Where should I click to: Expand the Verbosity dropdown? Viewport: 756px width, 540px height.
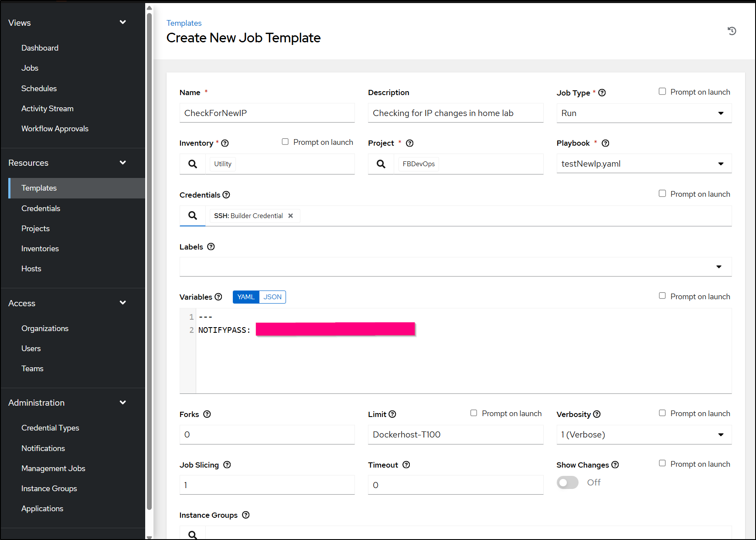(x=721, y=434)
